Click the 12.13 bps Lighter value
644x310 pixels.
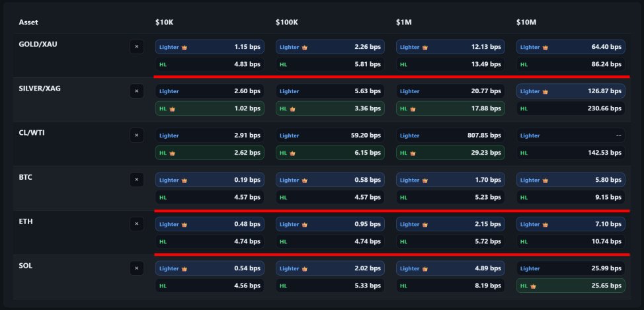(x=486, y=47)
